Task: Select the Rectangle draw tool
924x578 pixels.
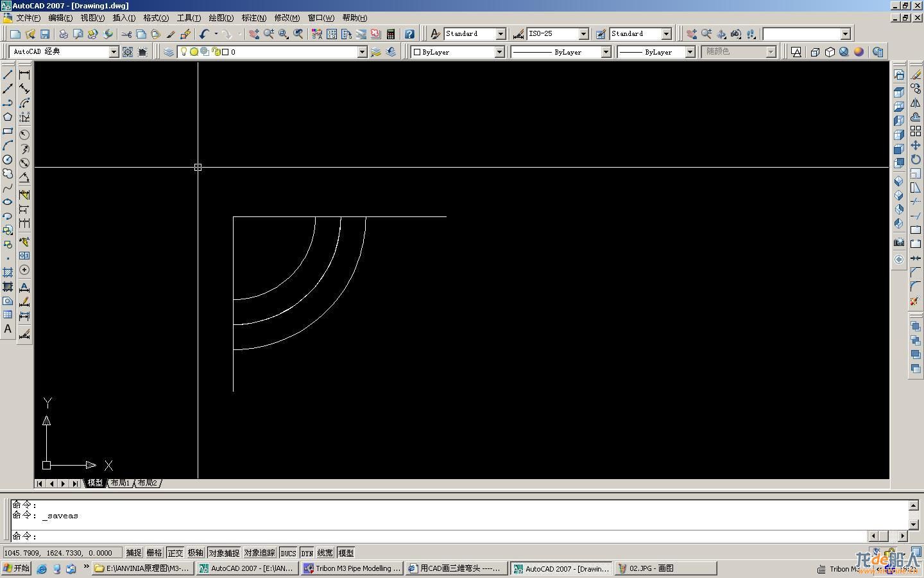Action: coord(8,131)
